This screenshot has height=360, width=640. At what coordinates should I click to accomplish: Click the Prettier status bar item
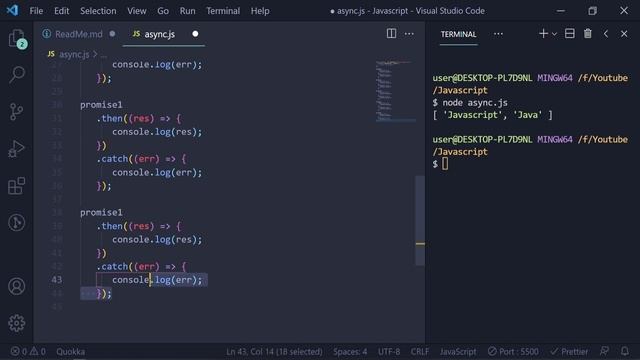569,351
